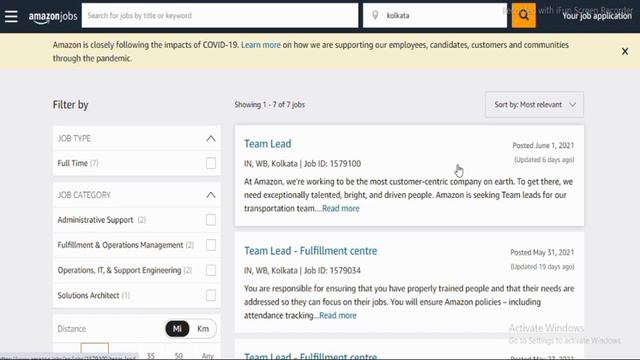
Task: Tick Operations, IT, & Support Engineering checkbox
Action: 211,270
